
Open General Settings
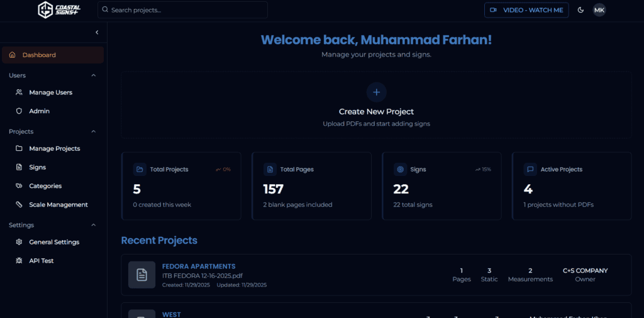point(53,242)
